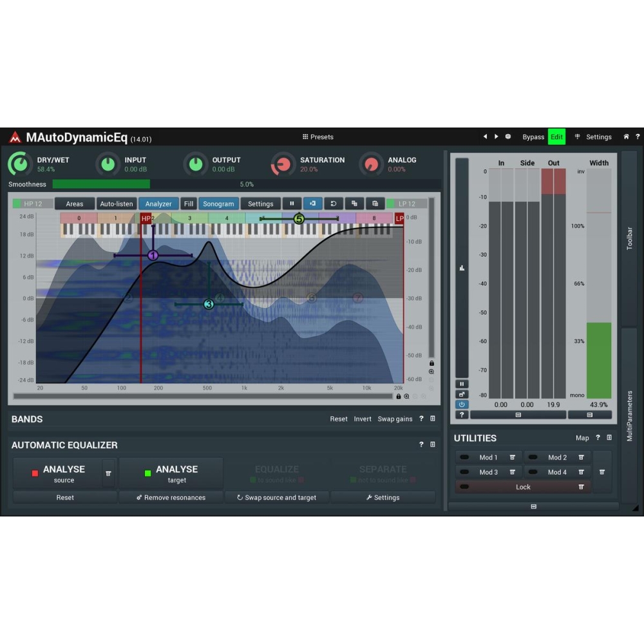Click the meter power icon button
Screen dimensions: 644x644
[462, 404]
